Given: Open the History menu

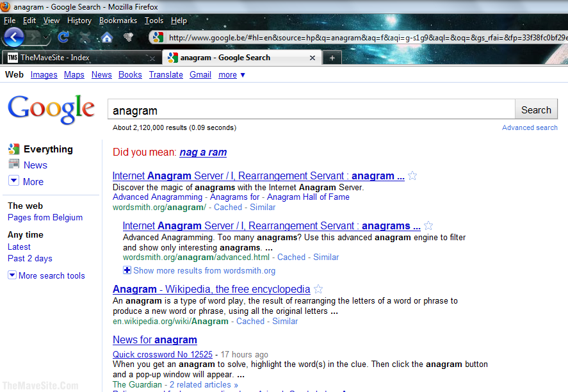Looking at the screenshot, I should [x=79, y=20].
